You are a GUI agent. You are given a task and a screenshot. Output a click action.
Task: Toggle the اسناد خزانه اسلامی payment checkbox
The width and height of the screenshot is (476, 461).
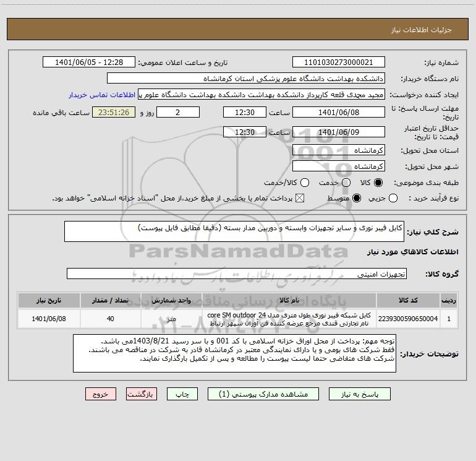click(x=300, y=198)
